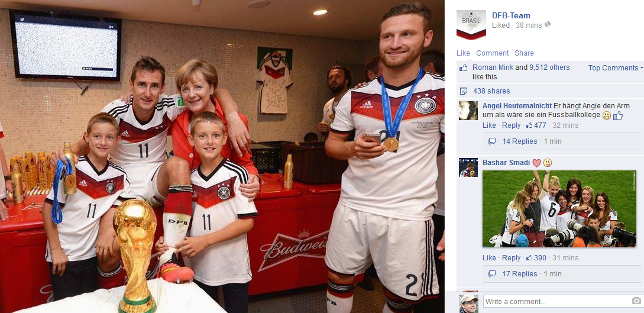Open the photo in Bashar Smadi's comment

pos(559,209)
